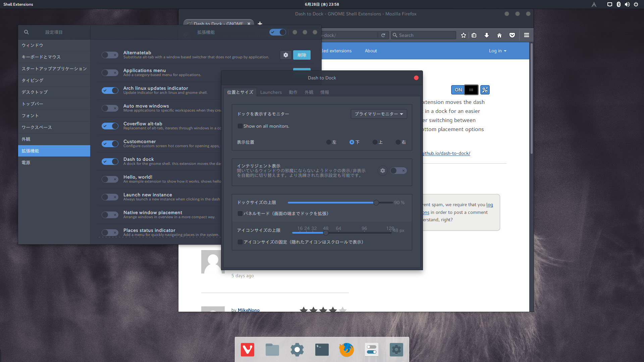Open Vivaldi browser from the dock
Image resolution: width=644 pixels, height=362 pixels.
pyautogui.click(x=248, y=350)
